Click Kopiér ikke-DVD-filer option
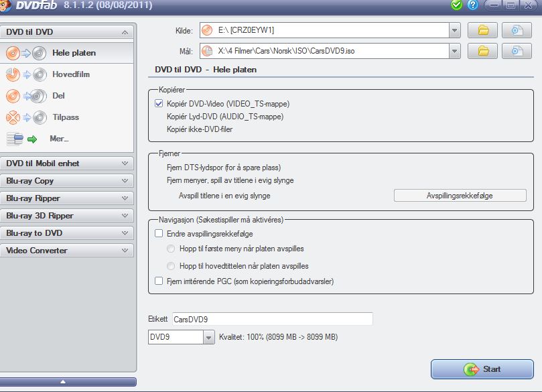Image resolution: width=542 pixels, height=392 pixels. click(x=200, y=129)
